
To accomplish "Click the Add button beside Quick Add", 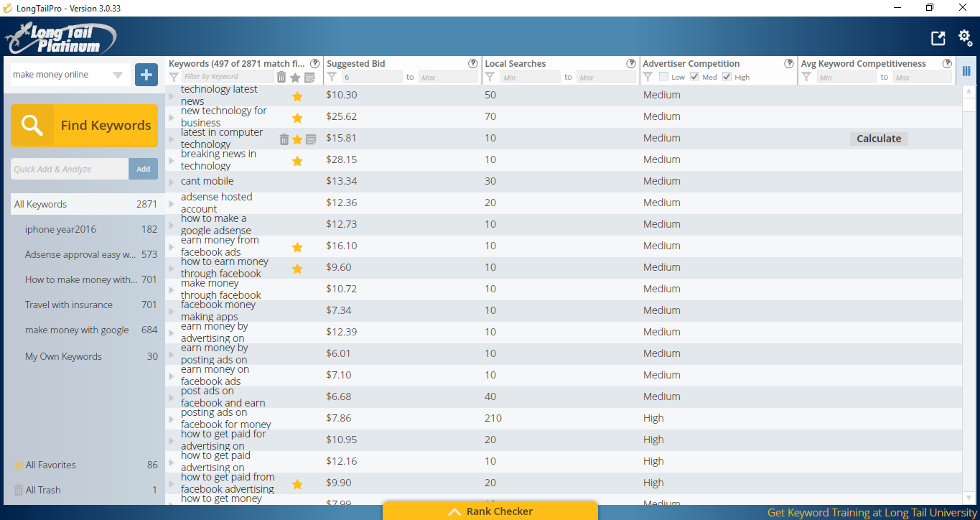I will tap(144, 169).
